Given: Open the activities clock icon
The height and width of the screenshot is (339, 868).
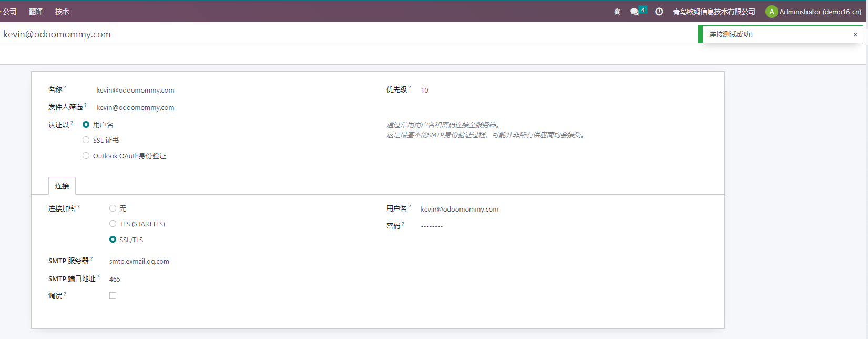Looking at the screenshot, I should [x=659, y=12].
